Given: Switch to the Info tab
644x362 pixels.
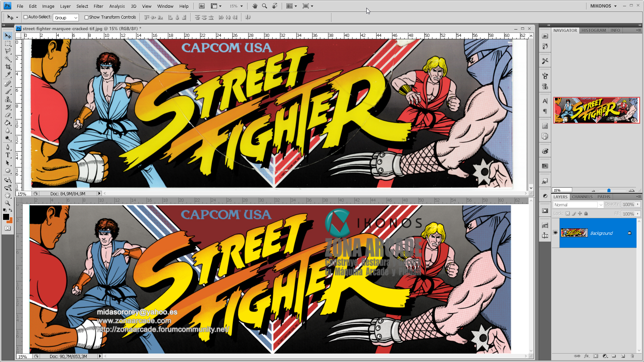Looking at the screenshot, I should (x=615, y=30).
